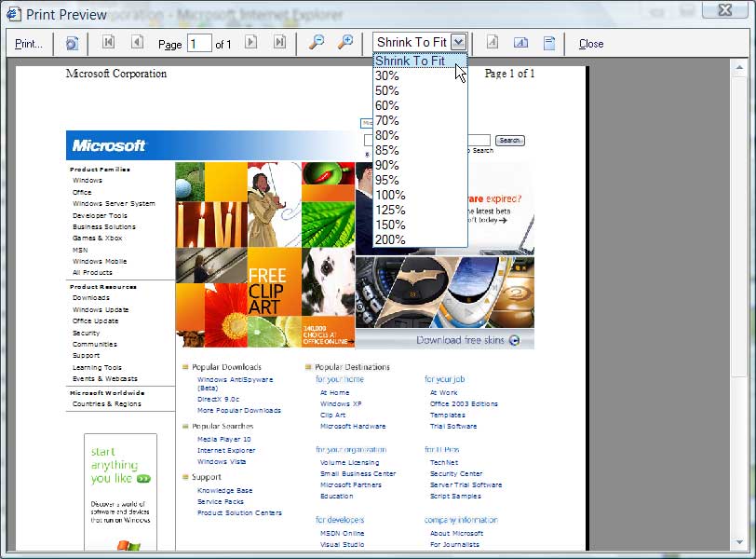Click Games & Xbox link
The image size is (756, 559).
98,238
